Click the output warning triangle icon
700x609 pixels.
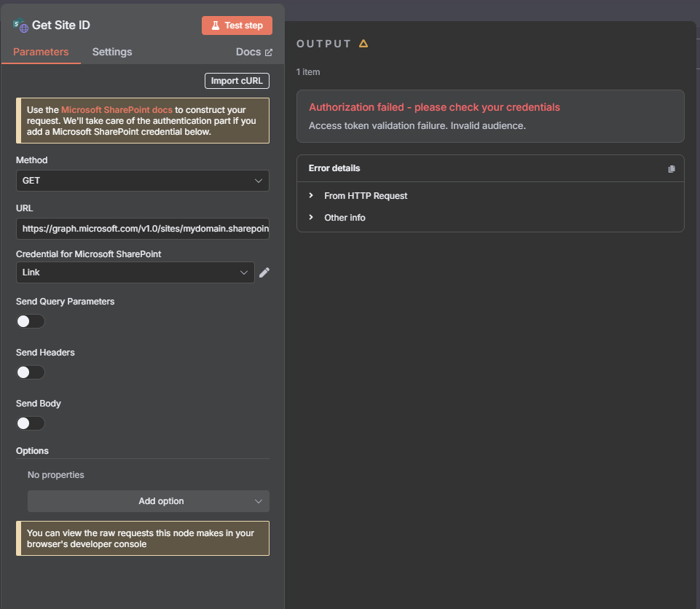(363, 44)
